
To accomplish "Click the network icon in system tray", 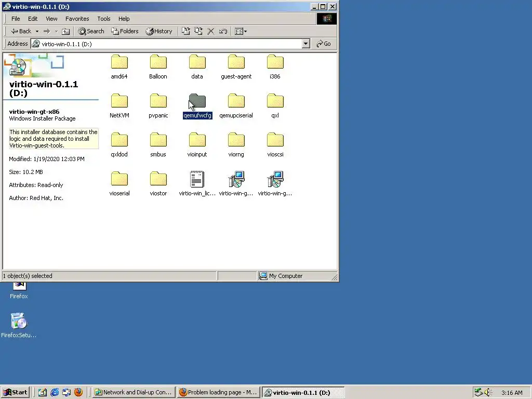I will (478, 392).
